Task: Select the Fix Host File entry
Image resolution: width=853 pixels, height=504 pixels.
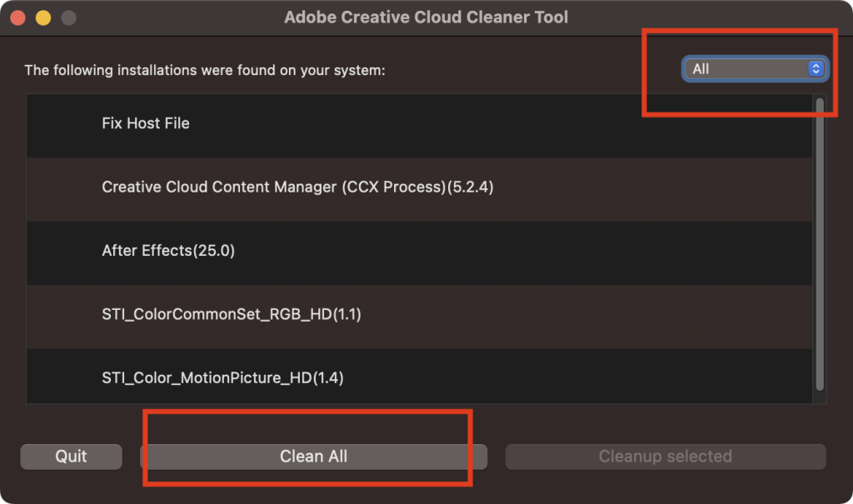Action: pyautogui.click(x=146, y=123)
